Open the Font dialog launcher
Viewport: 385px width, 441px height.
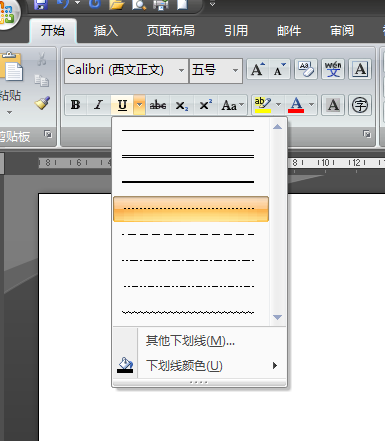click(x=367, y=134)
